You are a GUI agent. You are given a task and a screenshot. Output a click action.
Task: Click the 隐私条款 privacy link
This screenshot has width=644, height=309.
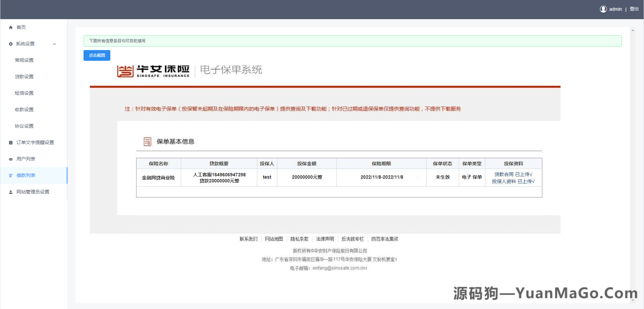pos(299,239)
